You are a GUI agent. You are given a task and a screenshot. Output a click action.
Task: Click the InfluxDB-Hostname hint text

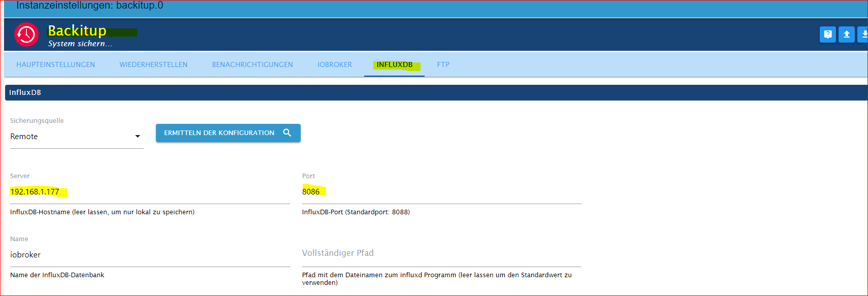pyautogui.click(x=102, y=212)
